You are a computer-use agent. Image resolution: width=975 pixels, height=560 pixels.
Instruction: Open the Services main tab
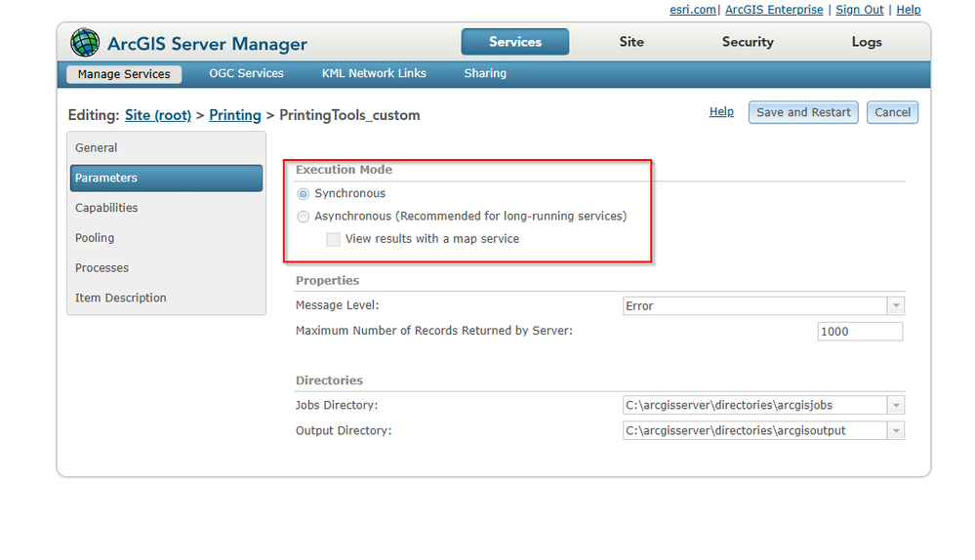click(515, 42)
